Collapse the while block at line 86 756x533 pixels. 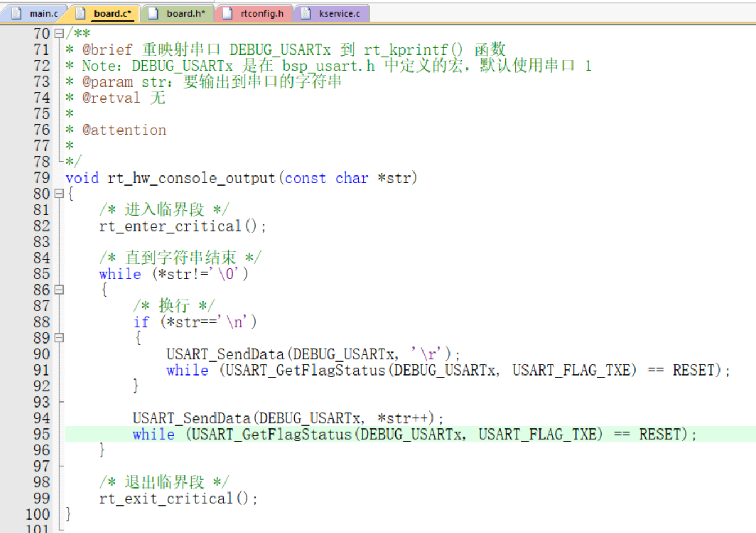click(x=58, y=290)
